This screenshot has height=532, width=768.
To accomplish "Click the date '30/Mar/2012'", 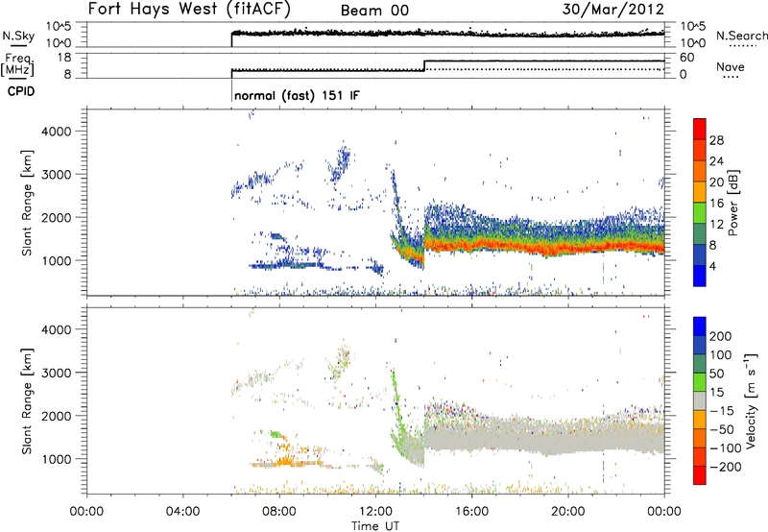I will [612, 9].
